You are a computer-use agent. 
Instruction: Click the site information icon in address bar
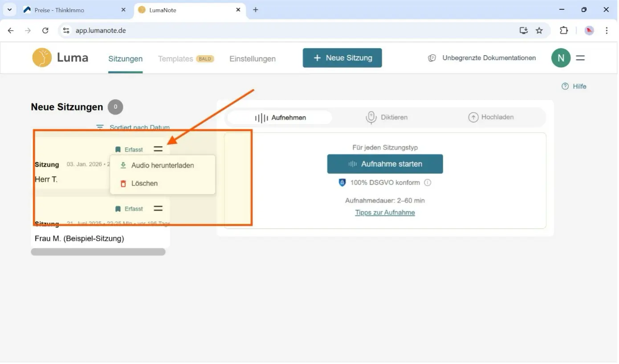66,30
